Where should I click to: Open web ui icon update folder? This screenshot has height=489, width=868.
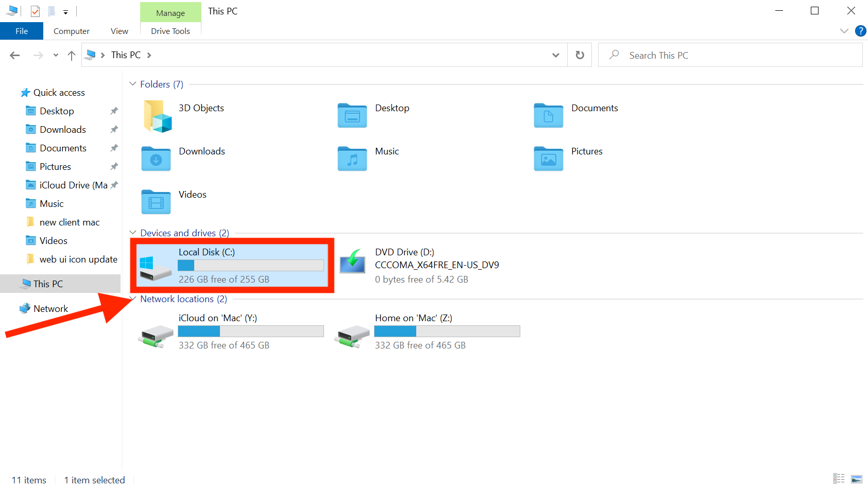(x=78, y=259)
